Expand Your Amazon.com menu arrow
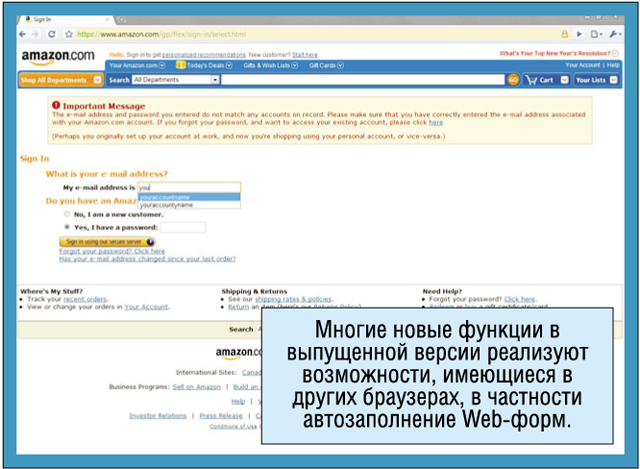Image resolution: width=640 pixels, height=469 pixels. click(162, 65)
